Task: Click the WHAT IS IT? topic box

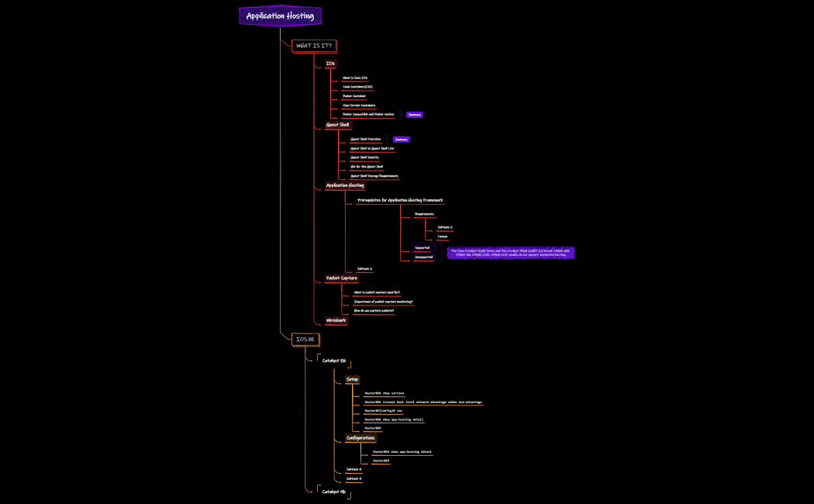Action: coord(313,46)
